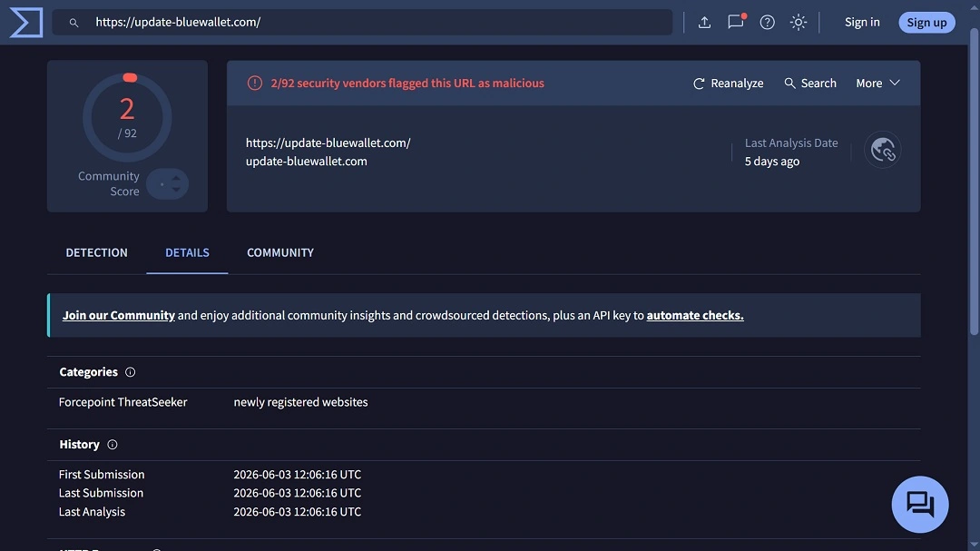This screenshot has width=980, height=551.
Task: Click the malicious warning alert icon
Action: [254, 83]
